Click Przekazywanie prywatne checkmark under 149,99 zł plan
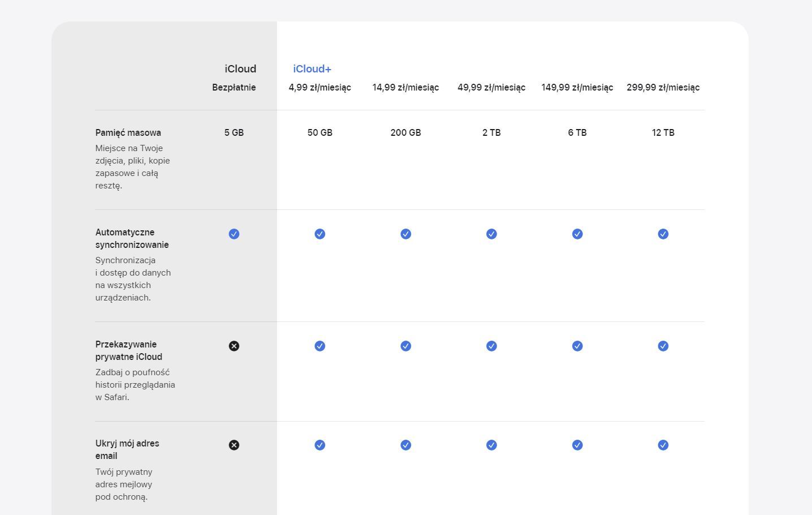Image resolution: width=812 pixels, height=515 pixels. [577, 346]
